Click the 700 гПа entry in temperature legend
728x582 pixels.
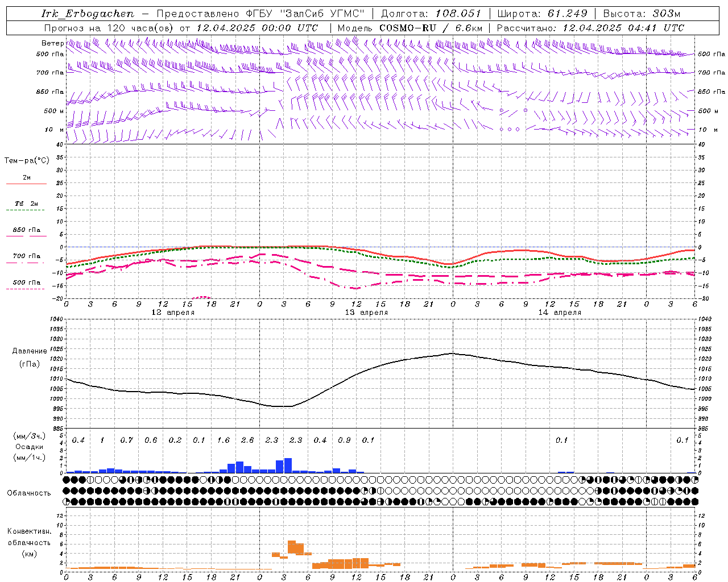(26, 256)
